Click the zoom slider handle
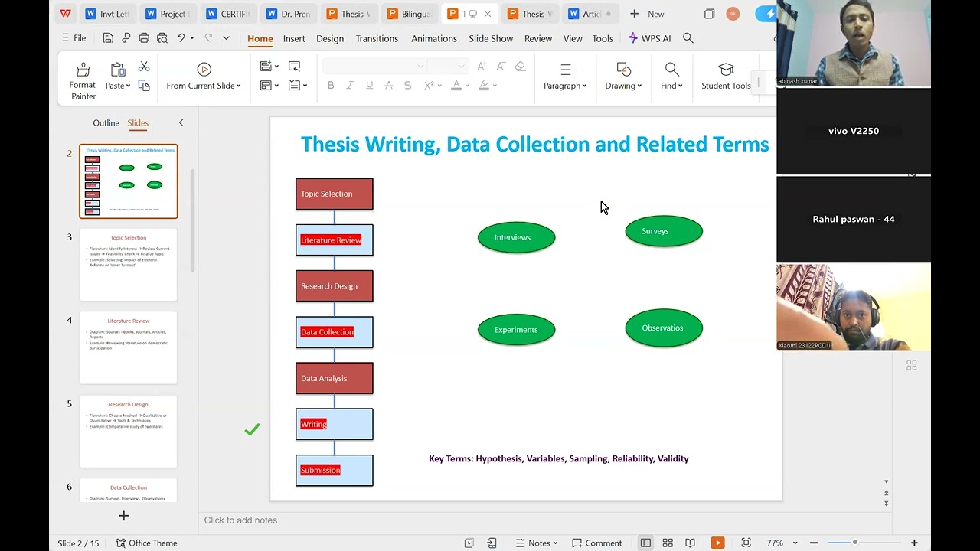This screenshot has width=980, height=551. (x=855, y=543)
